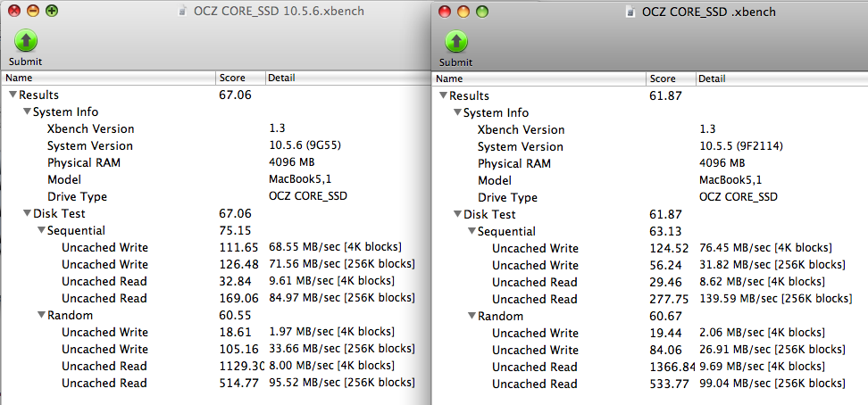868x405 pixels.
Task: Click Score column header in left window
Action: coord(240,78)
